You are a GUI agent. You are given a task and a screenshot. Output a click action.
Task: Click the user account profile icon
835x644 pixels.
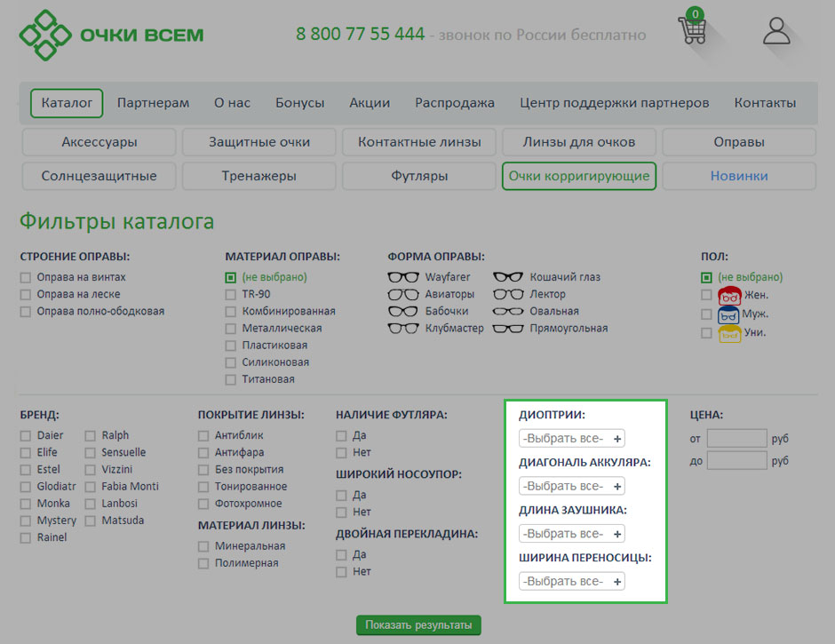[x=776, y=31]
